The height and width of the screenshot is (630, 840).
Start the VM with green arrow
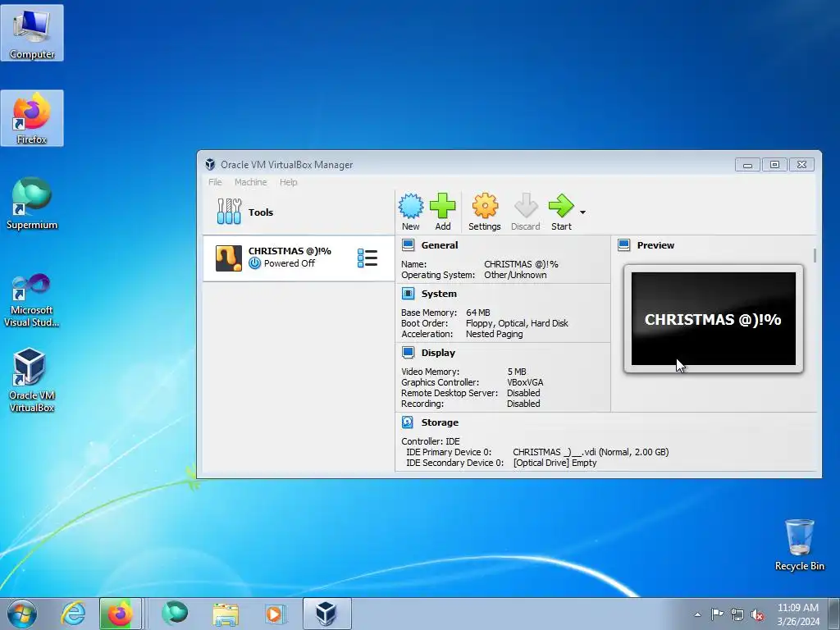click(561, 206)
